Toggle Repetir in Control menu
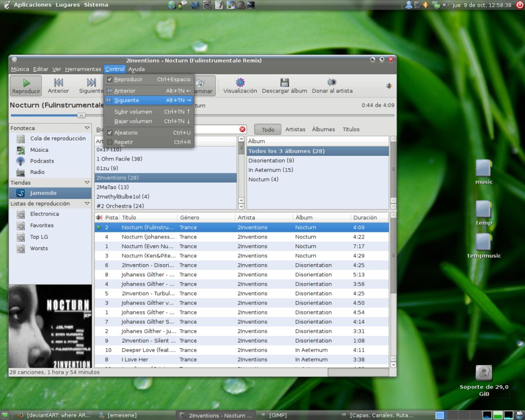Image resolution: width=525 pixels, height=420 pixels. click(x=110, y=142)
